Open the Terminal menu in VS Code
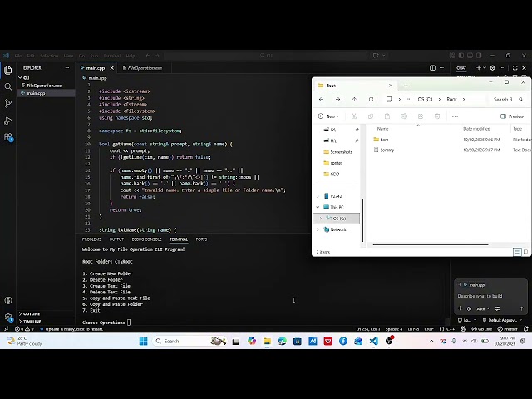The image size is (532, 399). click(x=112, y=56)
